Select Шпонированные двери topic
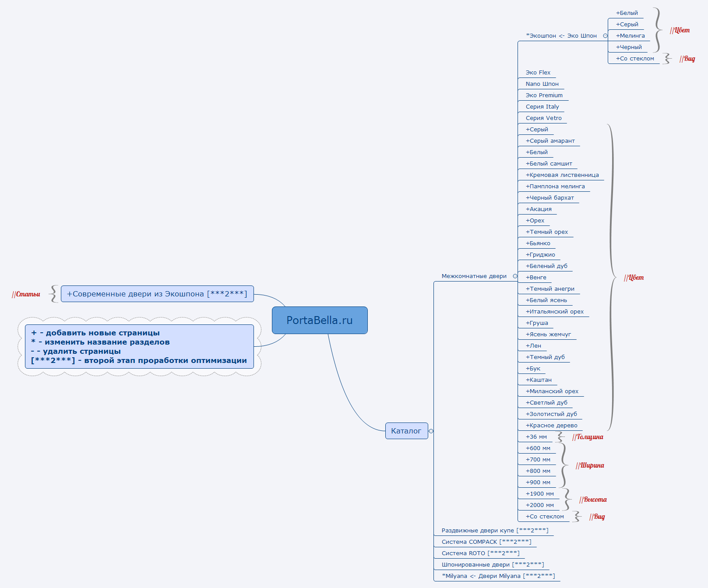The height and width of the screenshot is (588, 708). (493, 565)
